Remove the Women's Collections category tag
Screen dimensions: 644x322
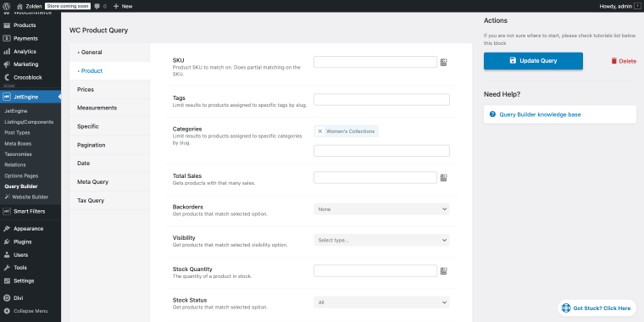click(320, 131)
